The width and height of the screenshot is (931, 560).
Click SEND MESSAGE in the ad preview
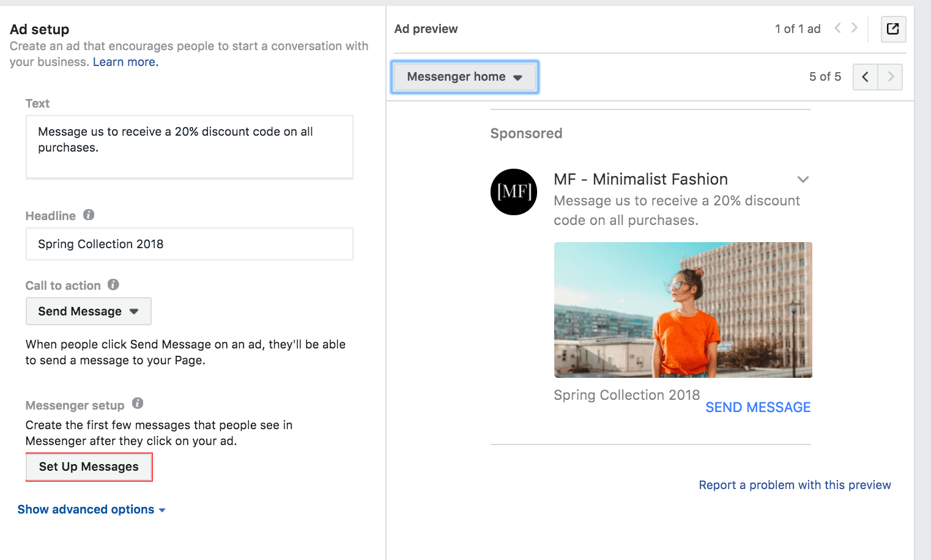point(757,408)
